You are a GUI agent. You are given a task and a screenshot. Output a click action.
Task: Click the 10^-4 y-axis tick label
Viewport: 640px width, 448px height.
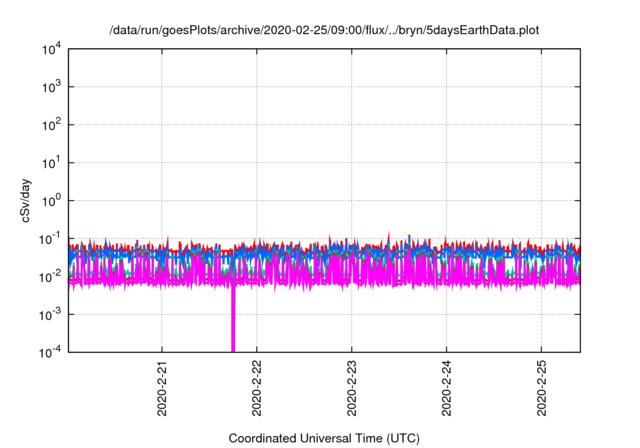tap(51, 352)
